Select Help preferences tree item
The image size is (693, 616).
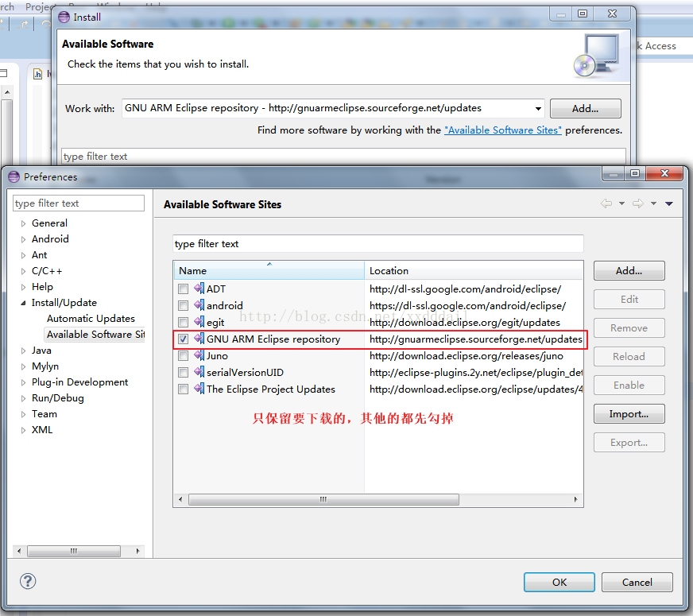pyautogui.click(x=42, y=287)
